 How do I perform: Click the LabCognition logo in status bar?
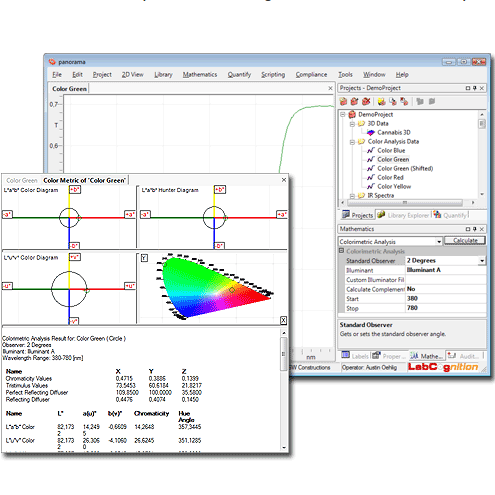[x=443, y=367]
